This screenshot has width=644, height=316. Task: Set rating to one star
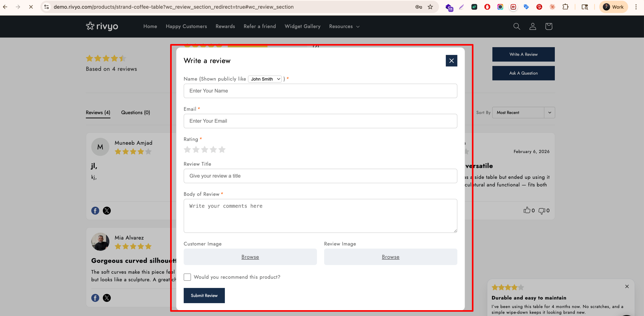[x=187, y=150]
